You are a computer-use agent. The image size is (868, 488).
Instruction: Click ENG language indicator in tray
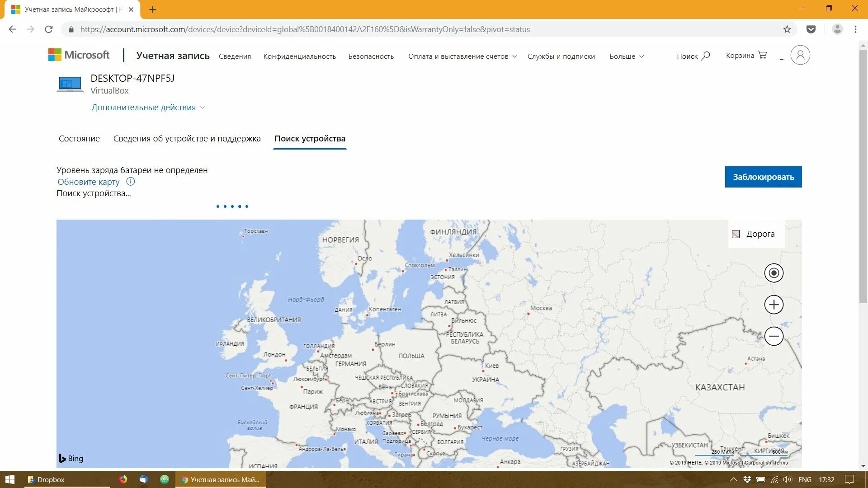pyautogui.click(x=805, y=479)
